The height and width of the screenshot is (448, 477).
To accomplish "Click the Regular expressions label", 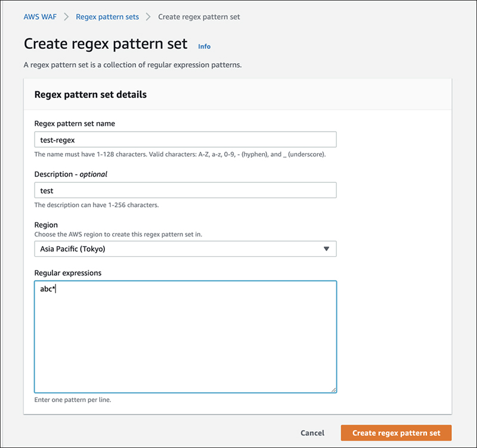I will pos(68,273).
